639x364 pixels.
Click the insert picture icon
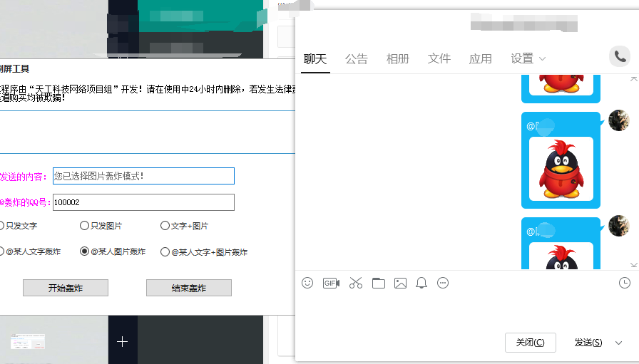pos(400,283)
